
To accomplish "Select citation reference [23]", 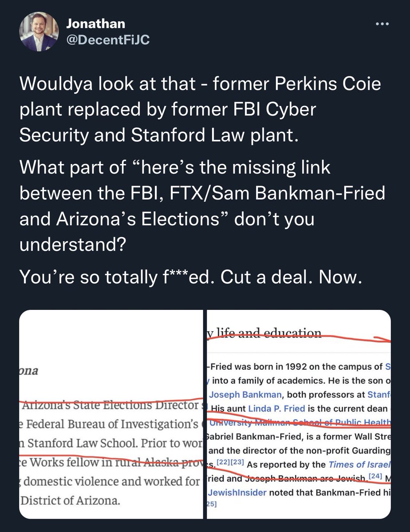I will pos(235,463).
